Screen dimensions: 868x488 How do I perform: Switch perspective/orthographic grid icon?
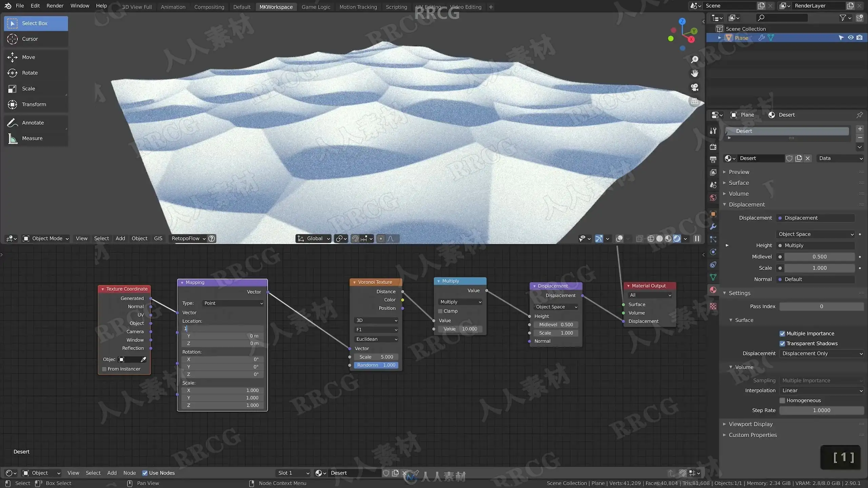coord(695,101)
